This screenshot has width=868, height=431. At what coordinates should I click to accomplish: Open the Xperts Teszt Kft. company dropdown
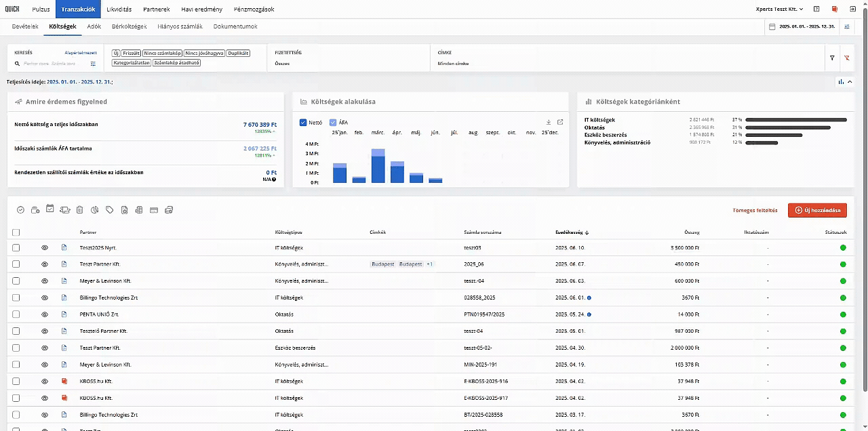click(779, 9)
